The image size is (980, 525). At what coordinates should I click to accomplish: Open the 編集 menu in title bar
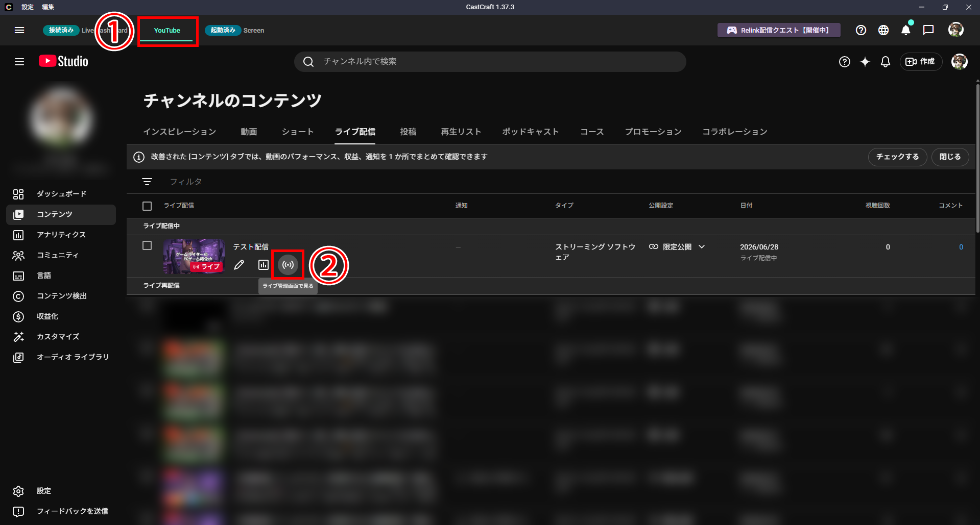click(x=48, y=7)
